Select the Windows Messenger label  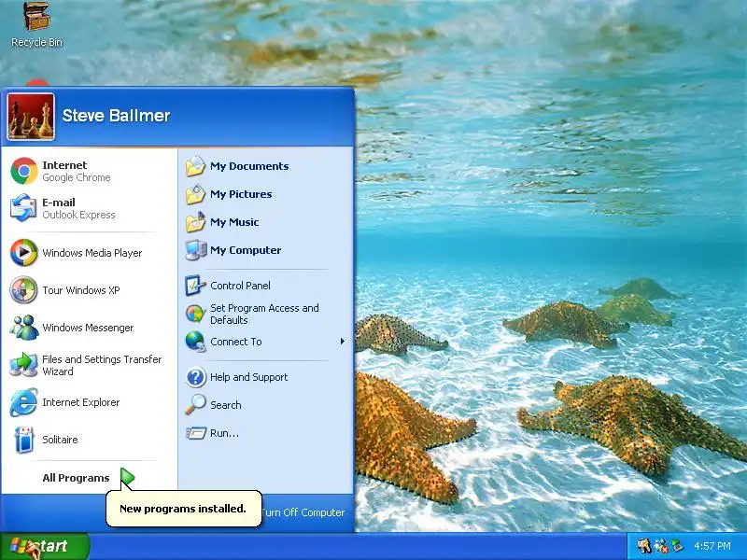(x=88, y=328)
